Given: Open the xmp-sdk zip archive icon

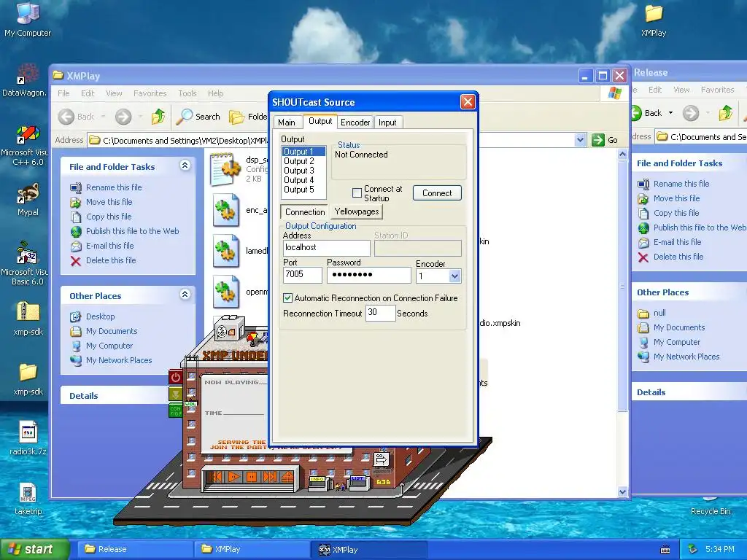Looking at the screenshot, I should (x=28, y=318).
